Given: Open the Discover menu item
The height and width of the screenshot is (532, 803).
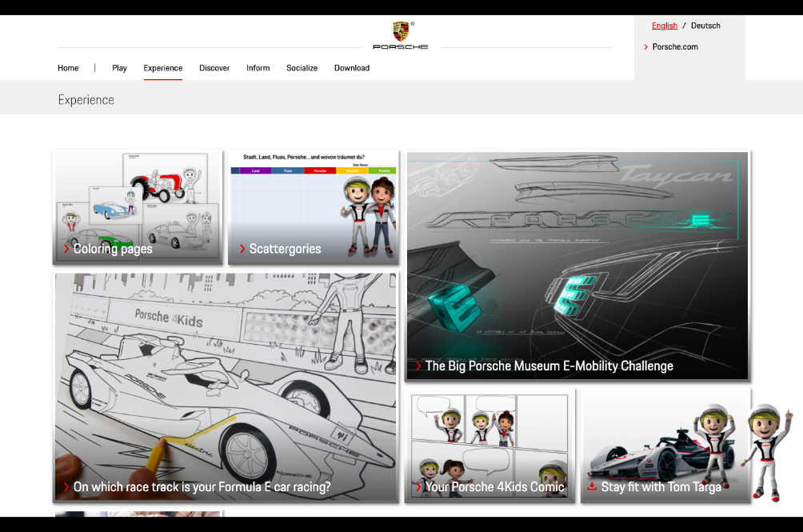Looking at the screenshot, I should coord(214,67).
